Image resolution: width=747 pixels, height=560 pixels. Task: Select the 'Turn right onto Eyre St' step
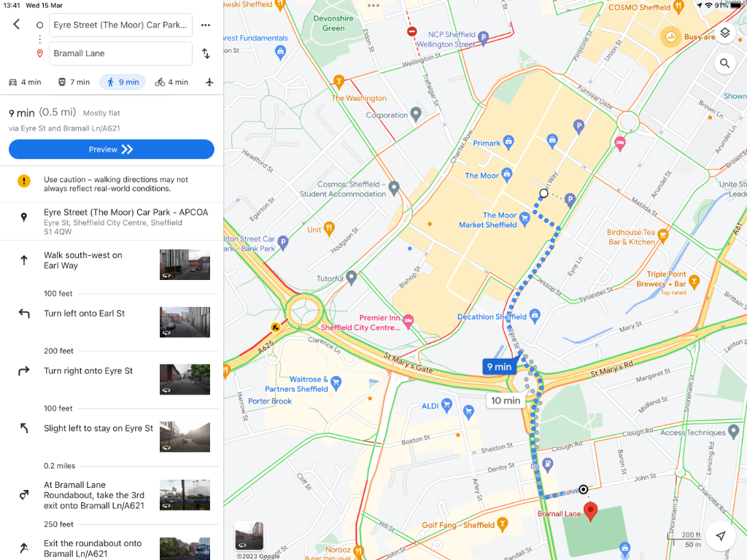coord(112,379)
